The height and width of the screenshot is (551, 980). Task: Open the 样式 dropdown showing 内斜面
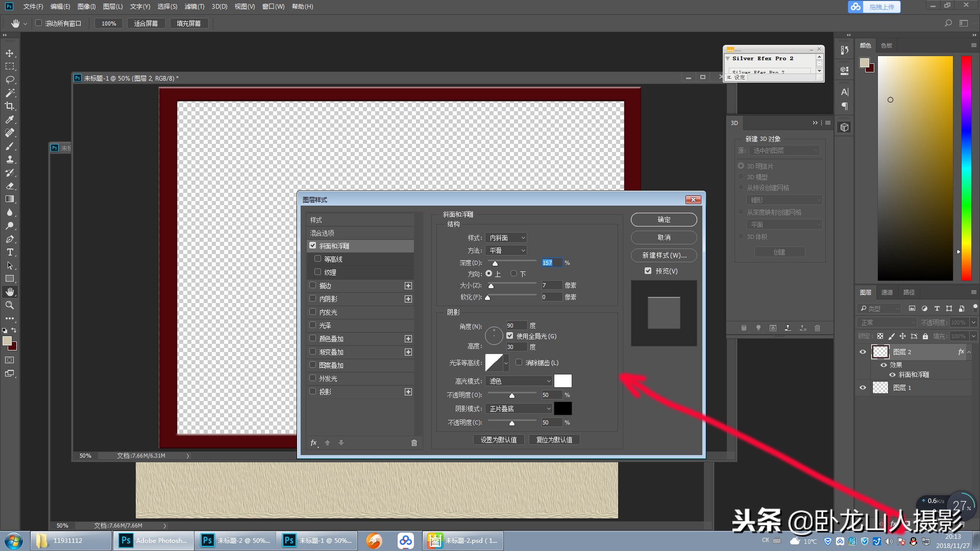[506, 237]
